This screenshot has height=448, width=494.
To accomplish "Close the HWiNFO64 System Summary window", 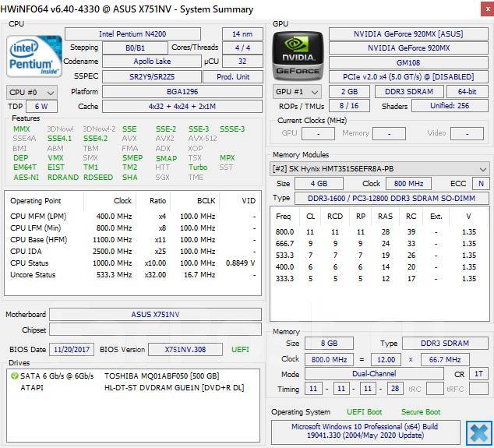I will coord(488,9).
